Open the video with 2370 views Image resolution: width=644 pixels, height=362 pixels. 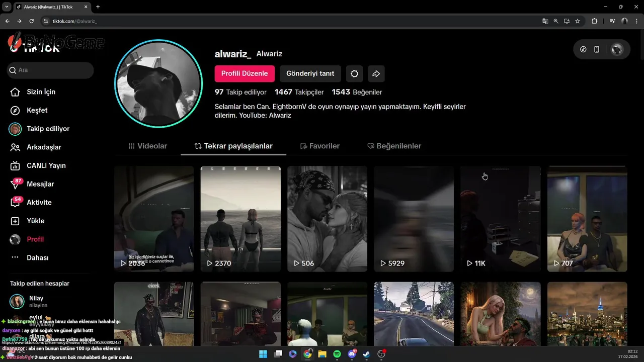pyautogui.click(x=240, y=219)
